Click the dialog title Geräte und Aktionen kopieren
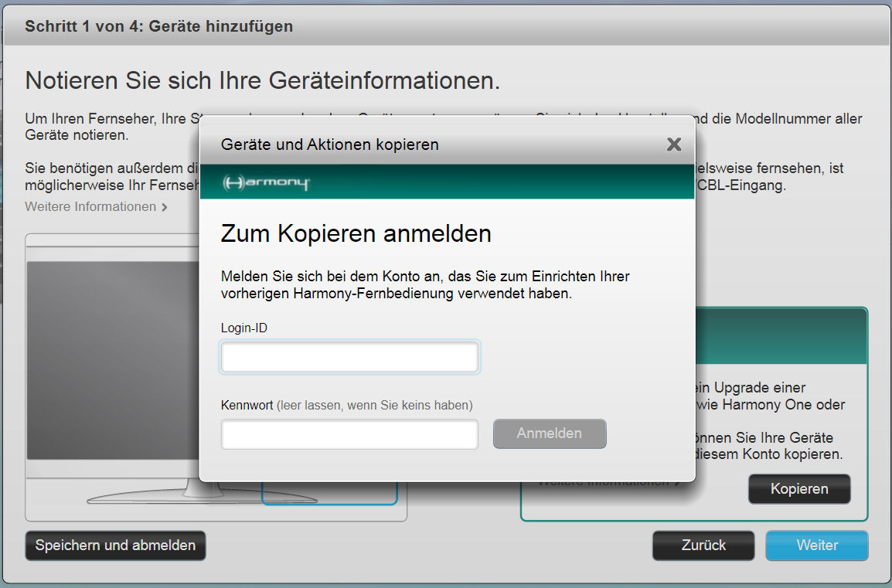The height and width of the screenshot is (588, 892). [x=329, y=144]
